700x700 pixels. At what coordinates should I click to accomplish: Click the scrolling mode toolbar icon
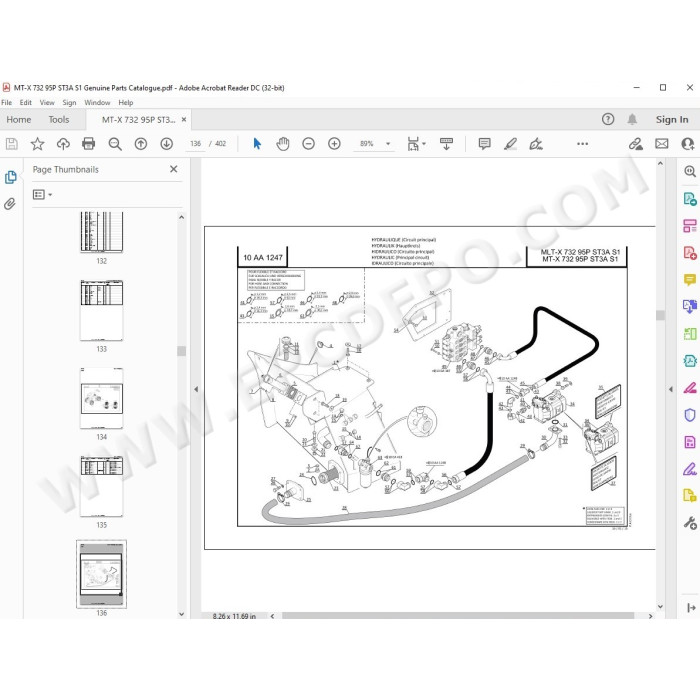tap(446, 144)
